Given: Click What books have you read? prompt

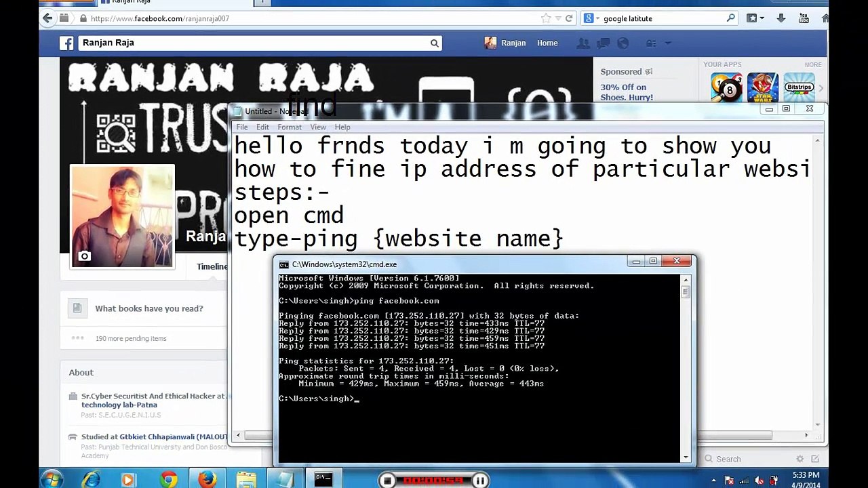Looking at the screenshot, I should [149, 308].
